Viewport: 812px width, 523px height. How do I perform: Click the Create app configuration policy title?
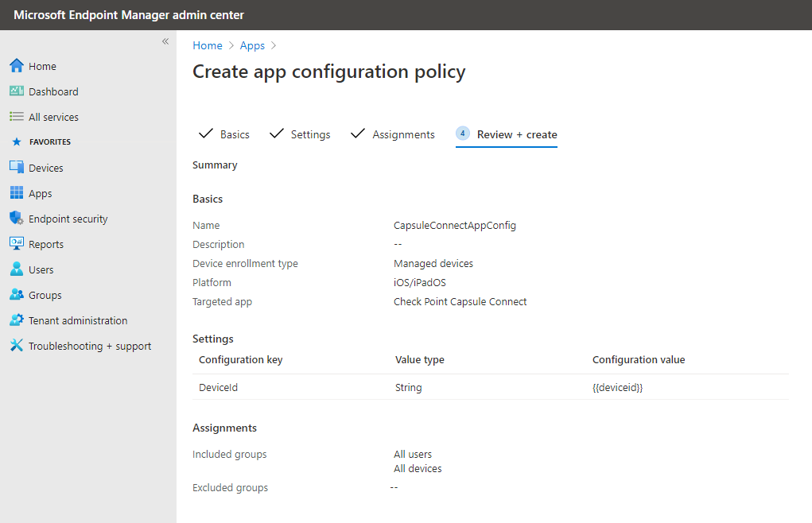pos(328,72)
